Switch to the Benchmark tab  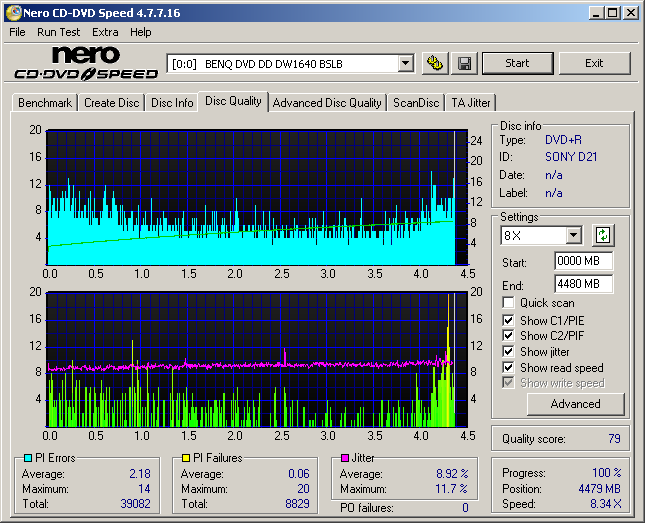pyautogui.click(x=45, y=103)
